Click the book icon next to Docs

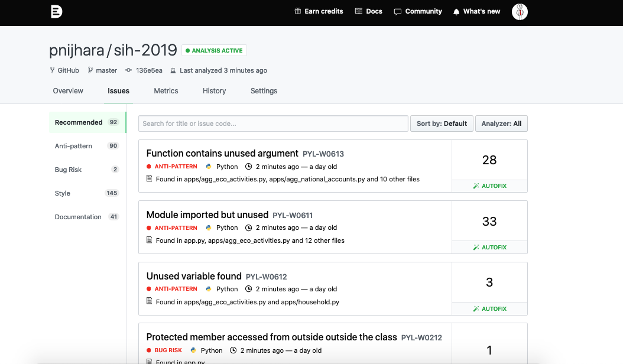358,11
